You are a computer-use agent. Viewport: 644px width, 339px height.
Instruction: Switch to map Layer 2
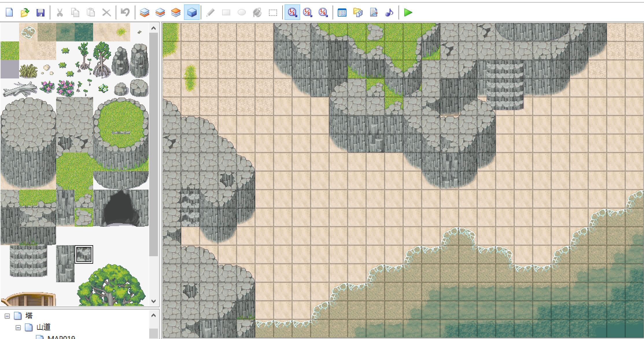(x=160, y=12)
